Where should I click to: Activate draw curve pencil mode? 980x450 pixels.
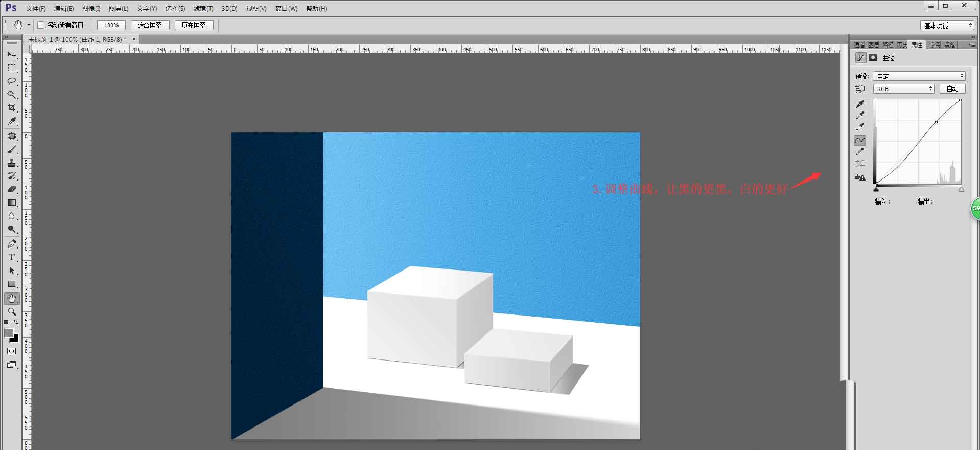860,152
